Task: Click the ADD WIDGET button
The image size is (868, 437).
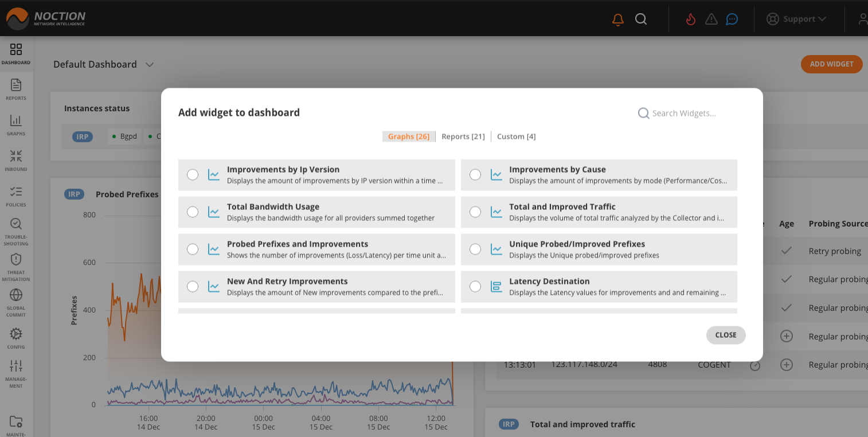Action: point(831,64)
